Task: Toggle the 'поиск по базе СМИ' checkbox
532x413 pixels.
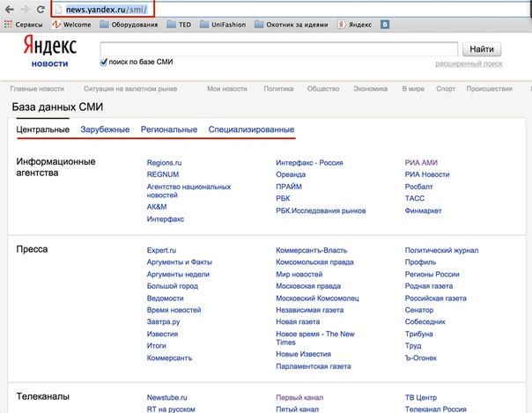Action: point(104,63)
